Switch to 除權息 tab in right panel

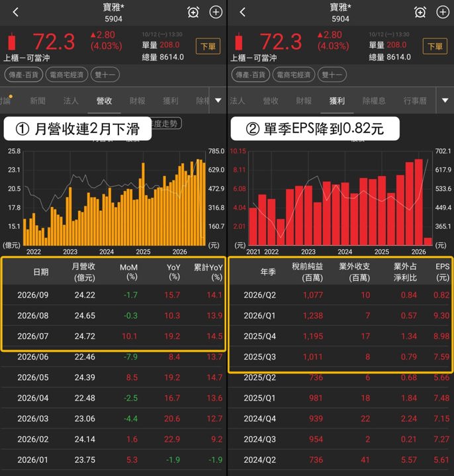(x=374, y=100)
